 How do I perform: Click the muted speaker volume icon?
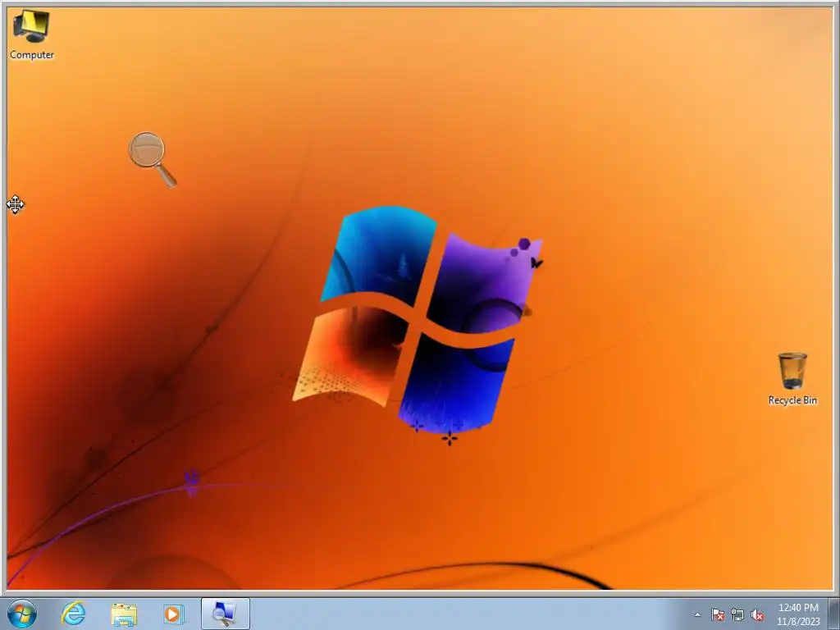[757, 614]
